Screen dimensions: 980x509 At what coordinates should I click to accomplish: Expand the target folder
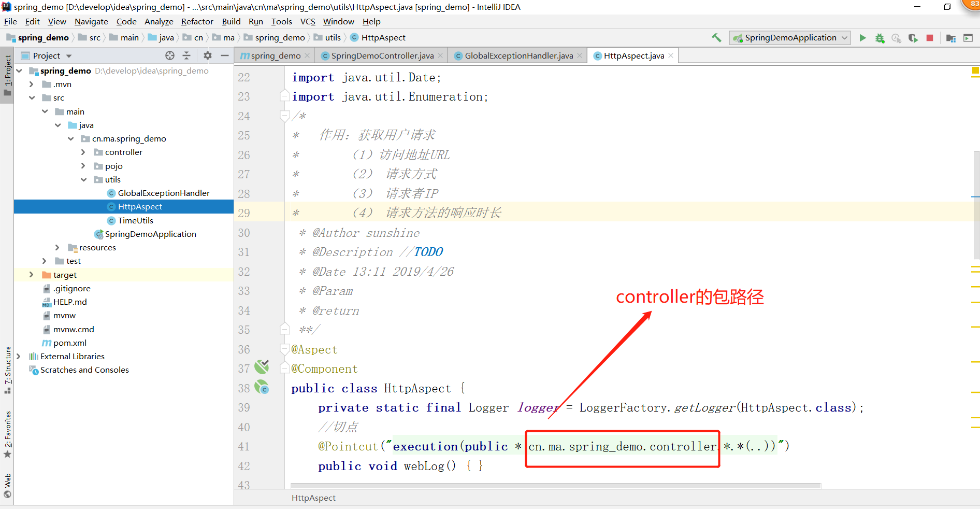(32, 275)
